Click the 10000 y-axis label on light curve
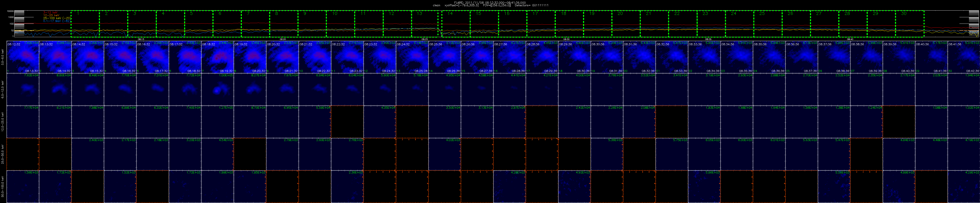The image size is (980, 203). coord(10,11)
